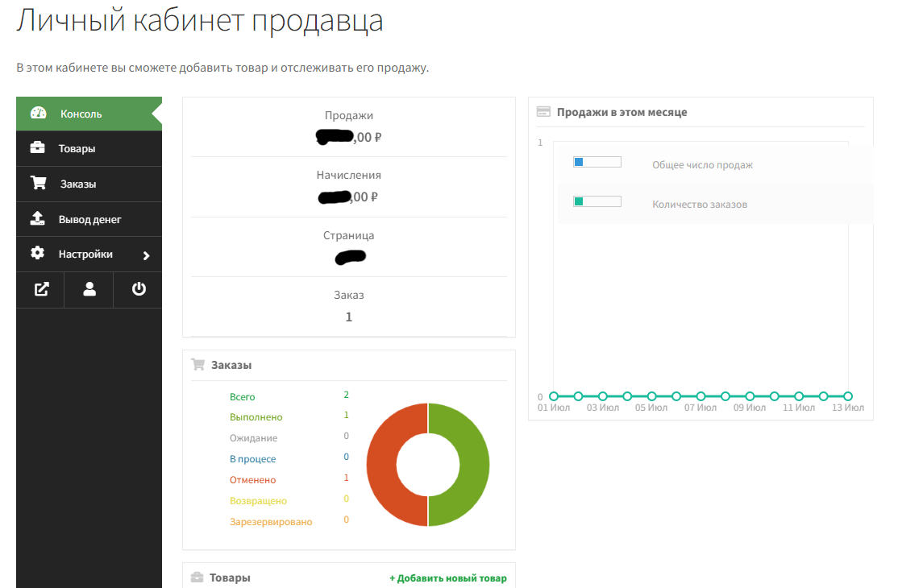Open the Выполнено orders link
This screenshot has height=588, width=898.
point(256,417)
